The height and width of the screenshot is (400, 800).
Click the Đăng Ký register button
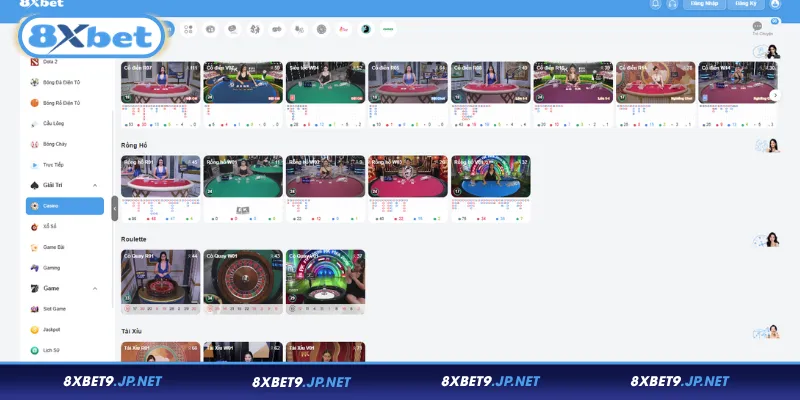745,4
